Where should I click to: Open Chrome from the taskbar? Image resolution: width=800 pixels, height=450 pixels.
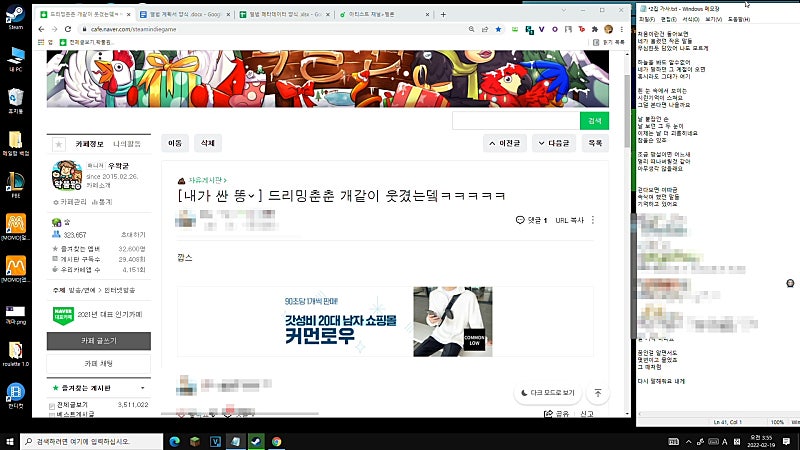(277, 441)
